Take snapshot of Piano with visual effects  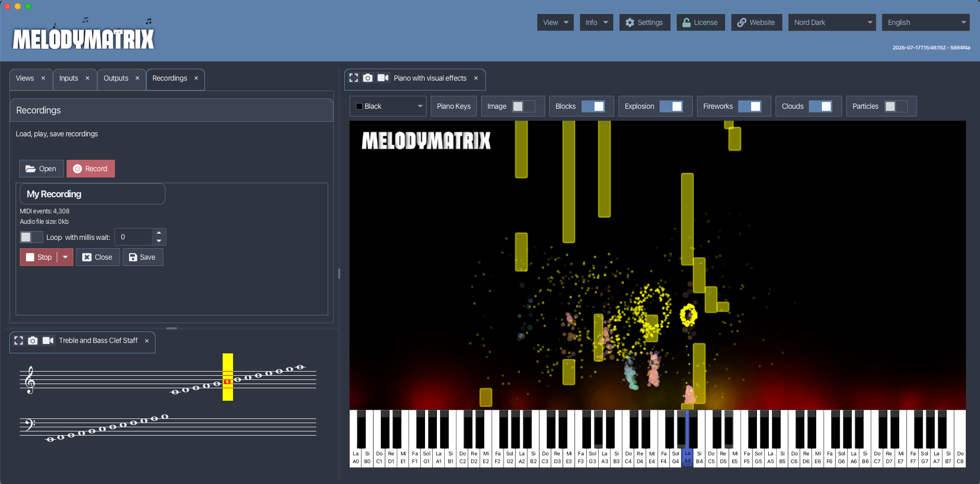point(368,78)
